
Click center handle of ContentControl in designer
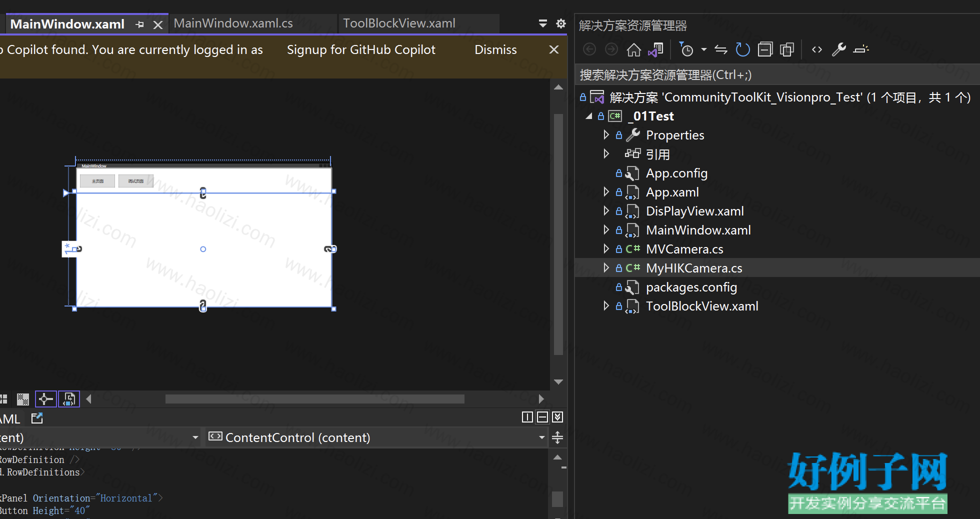[x=203, y=249]
